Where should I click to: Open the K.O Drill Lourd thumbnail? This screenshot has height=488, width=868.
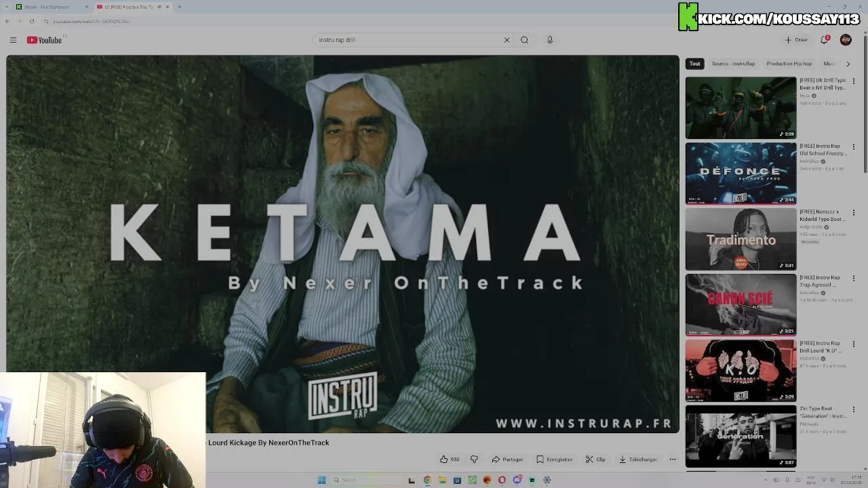coord(741,371)
